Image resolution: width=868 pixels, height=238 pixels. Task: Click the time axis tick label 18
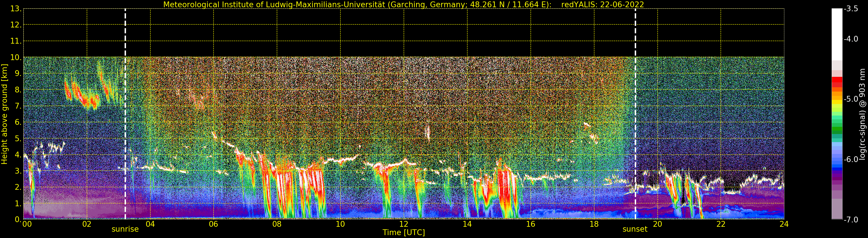[594, 224]
